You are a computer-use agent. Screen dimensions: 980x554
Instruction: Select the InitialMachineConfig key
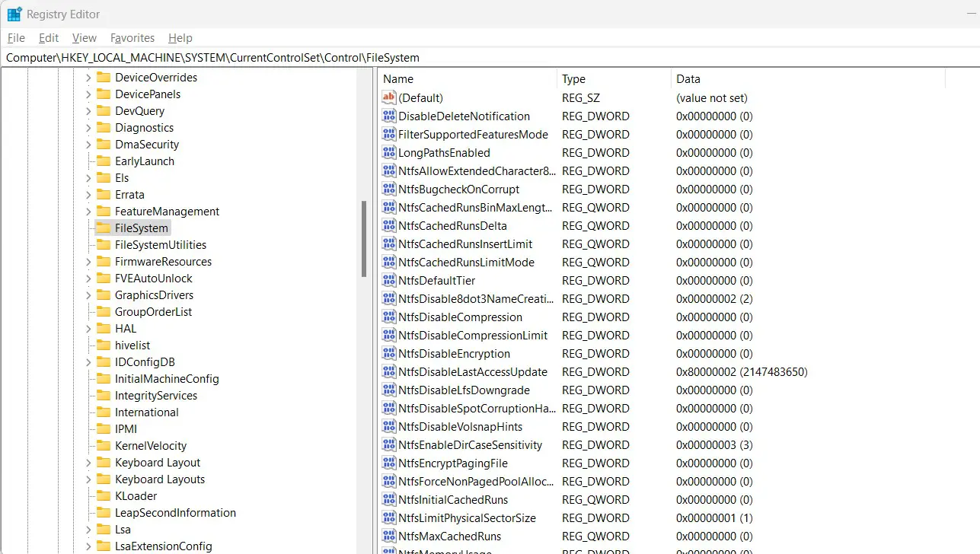pyautogui.click(x=167, y=379)
